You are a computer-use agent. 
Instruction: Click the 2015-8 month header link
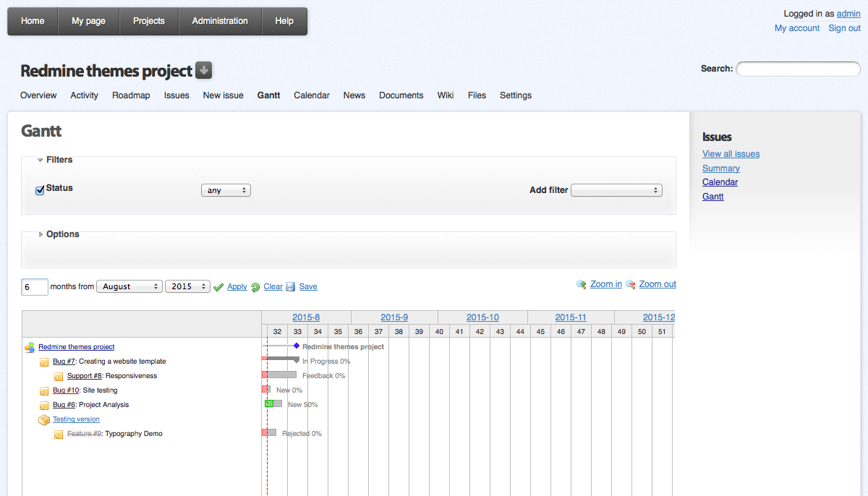pos(306,317)
